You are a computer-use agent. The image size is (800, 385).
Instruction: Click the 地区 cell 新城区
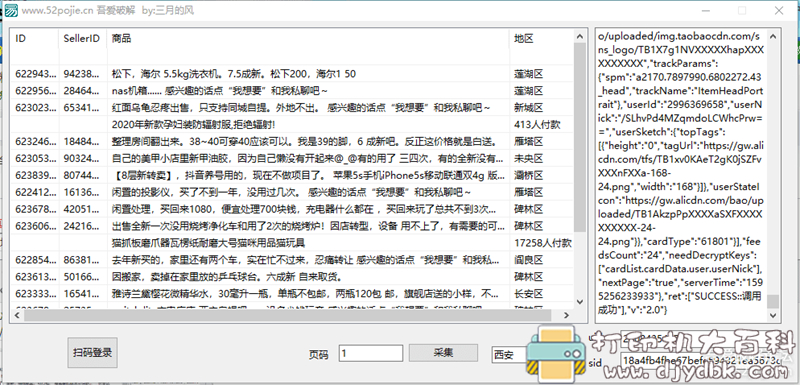click(x=528, y=108)
